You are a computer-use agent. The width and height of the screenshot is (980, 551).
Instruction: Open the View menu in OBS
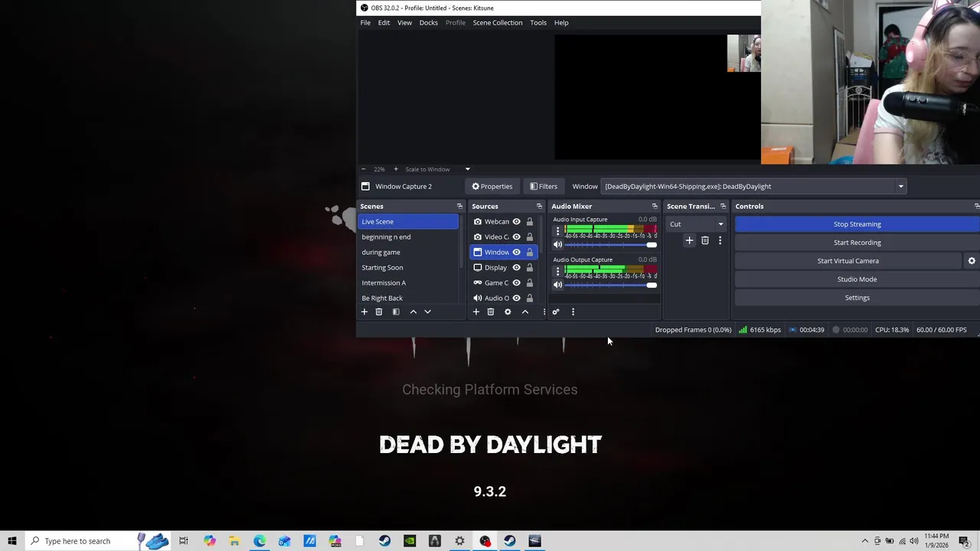tap(404, 22)
